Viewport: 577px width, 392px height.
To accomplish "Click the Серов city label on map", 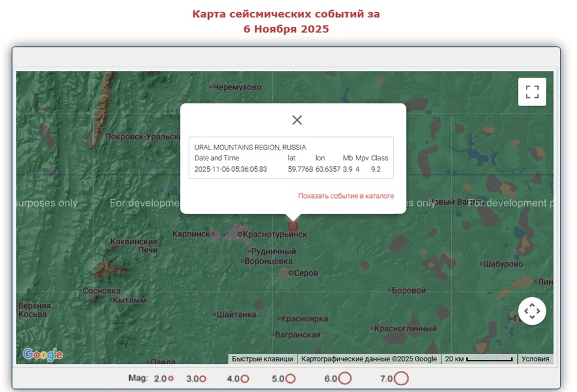I will (x=306, y=273).
